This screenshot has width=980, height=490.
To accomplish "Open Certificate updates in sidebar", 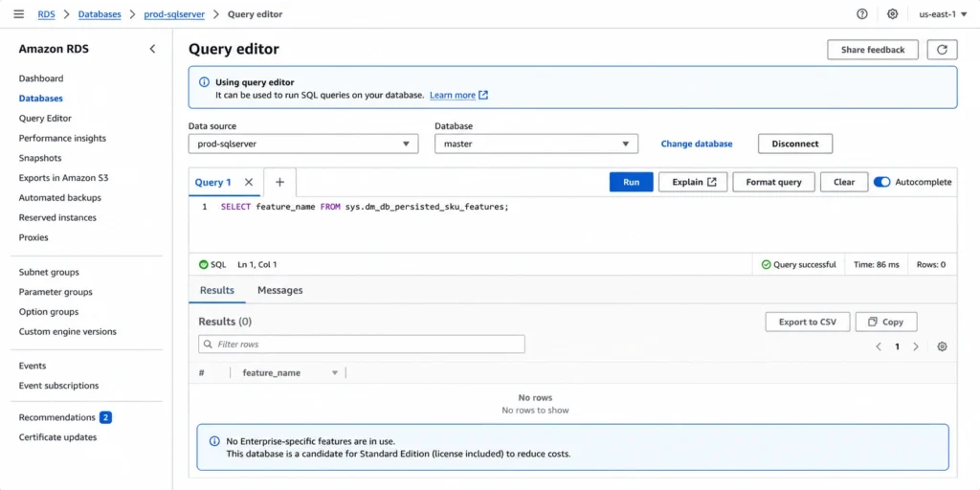I will pyautogui.click(x=57, y=437).
